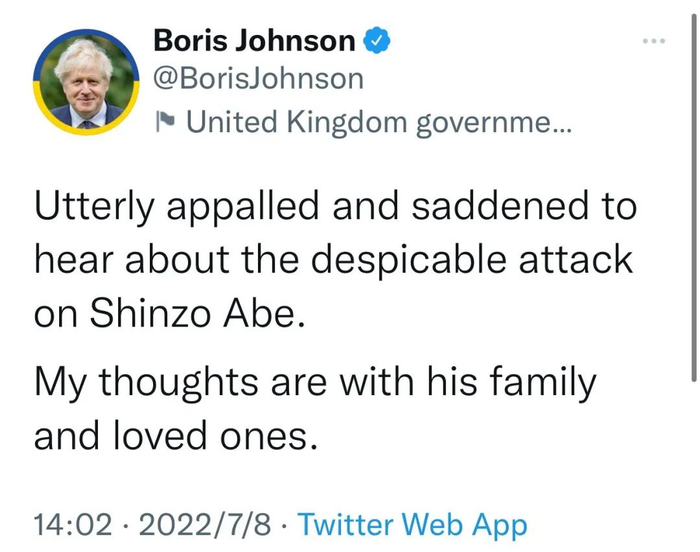This screenshot has width=700, height=552.
Task: Click the display name Boris Johnson
Action: point(254,41)
